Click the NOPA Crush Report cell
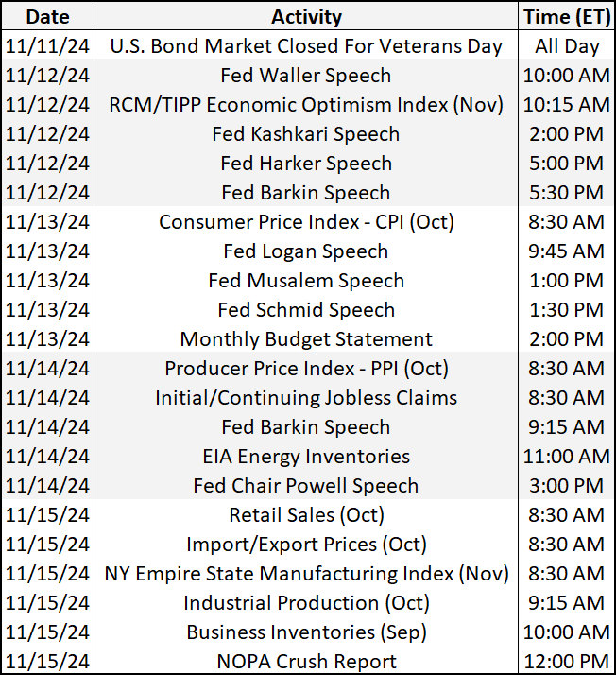The height and width of the screenshot is (675, 616). 306,662
